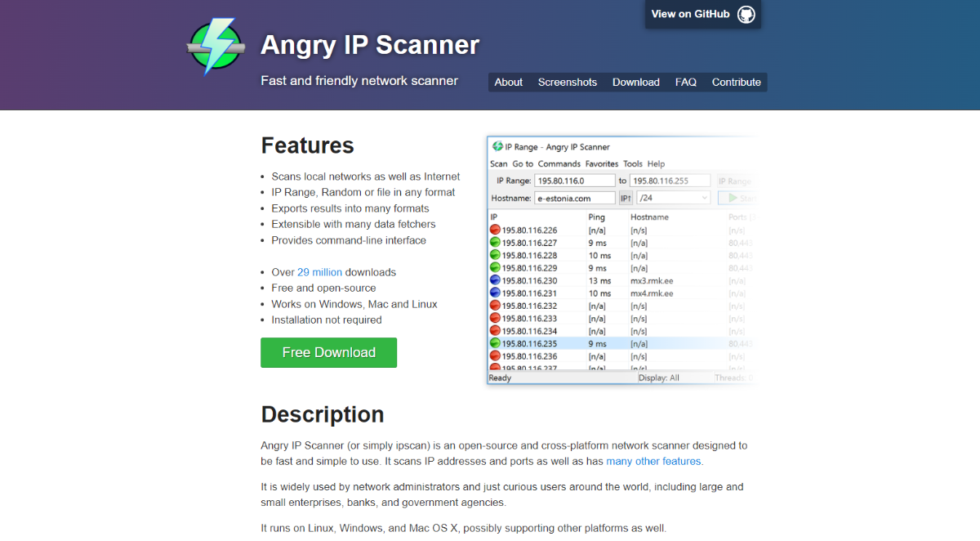
Task: Open the FAQ page
Action: [x=686, y=82]
